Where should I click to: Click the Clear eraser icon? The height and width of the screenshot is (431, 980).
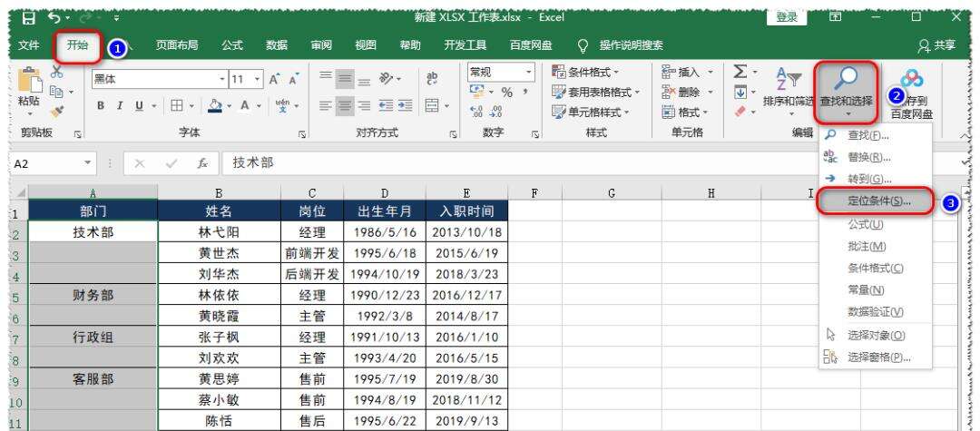coord(740,112)
